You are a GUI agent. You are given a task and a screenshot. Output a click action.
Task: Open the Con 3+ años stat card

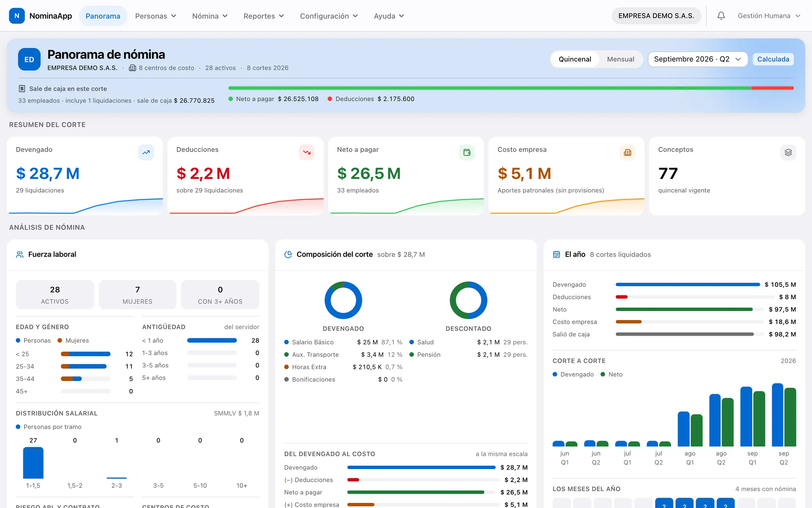[220, 295]
